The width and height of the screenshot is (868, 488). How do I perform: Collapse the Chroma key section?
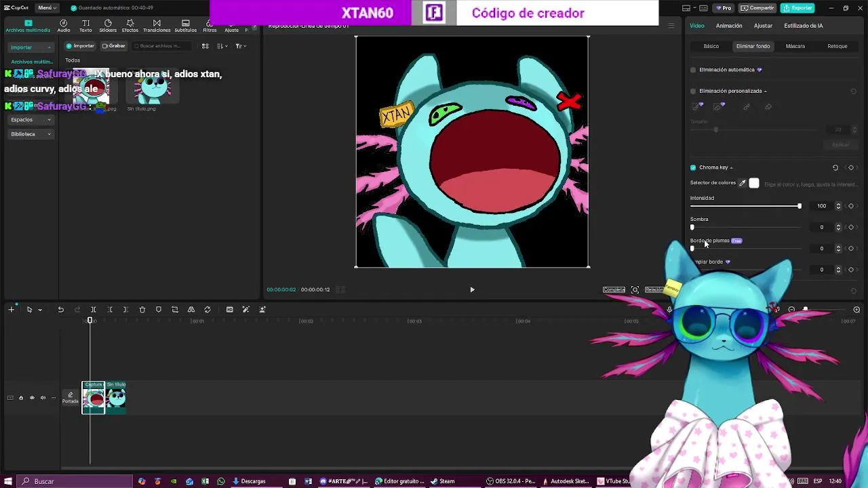click(x=731, y=167)
